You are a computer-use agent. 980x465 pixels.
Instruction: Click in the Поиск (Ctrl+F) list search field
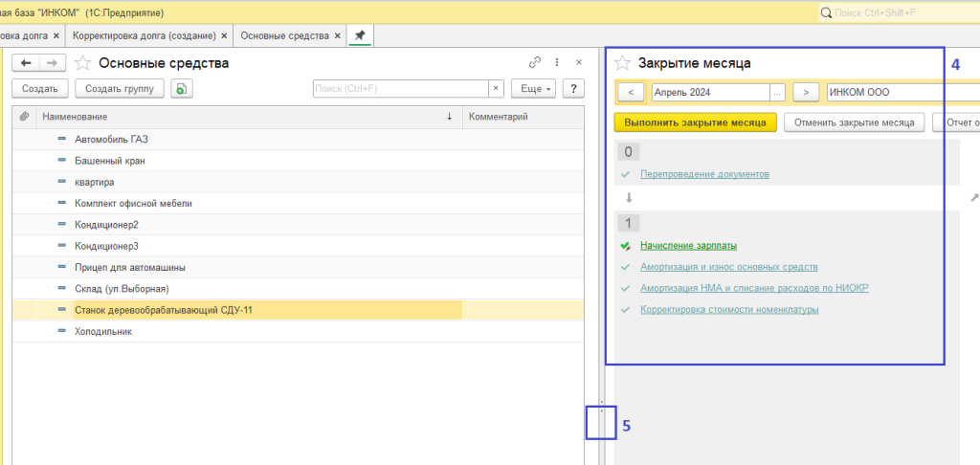click(x=400, y=88)
